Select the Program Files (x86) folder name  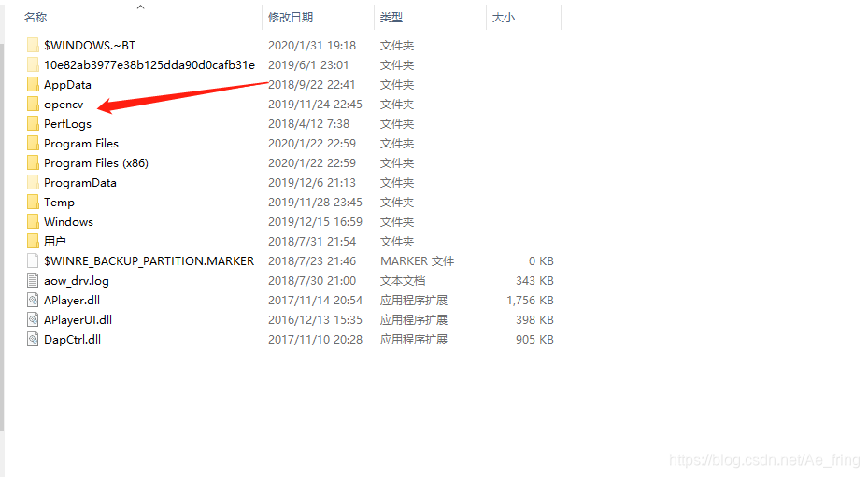tap(96, 163)
